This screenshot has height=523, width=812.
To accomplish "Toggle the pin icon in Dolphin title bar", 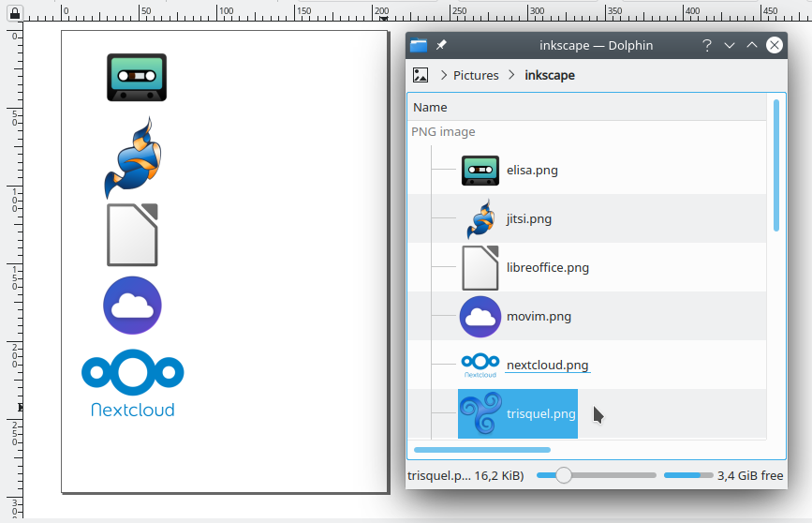I will pyautogui.click(x=441, y=45).
